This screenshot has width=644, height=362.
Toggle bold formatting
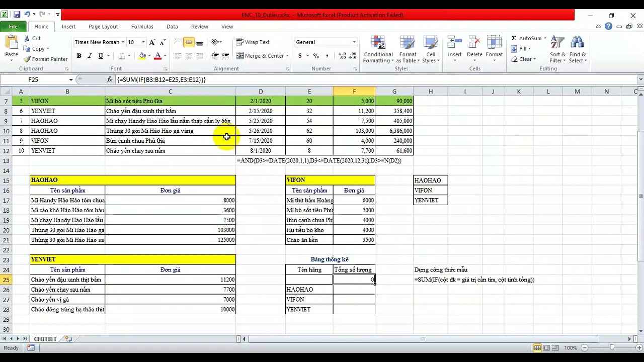[x=79, y=56]
